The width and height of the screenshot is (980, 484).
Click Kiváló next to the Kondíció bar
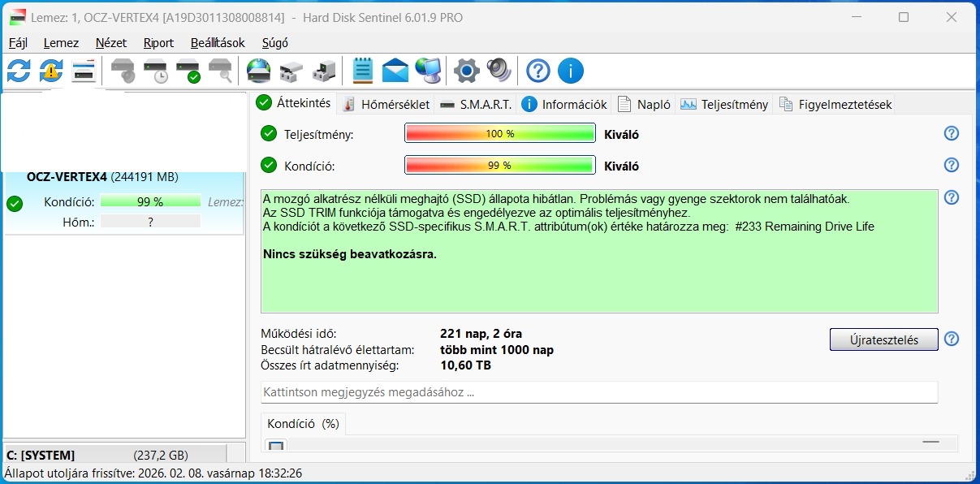(x=622, y=166)
